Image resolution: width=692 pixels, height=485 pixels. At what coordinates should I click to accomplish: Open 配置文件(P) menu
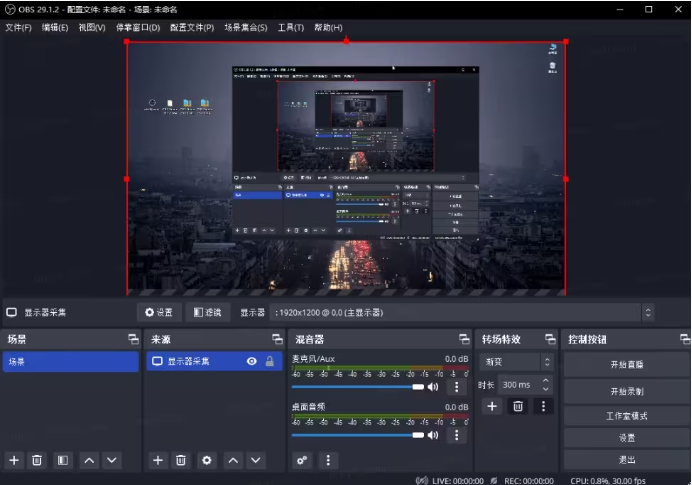(x=192, y=28)
